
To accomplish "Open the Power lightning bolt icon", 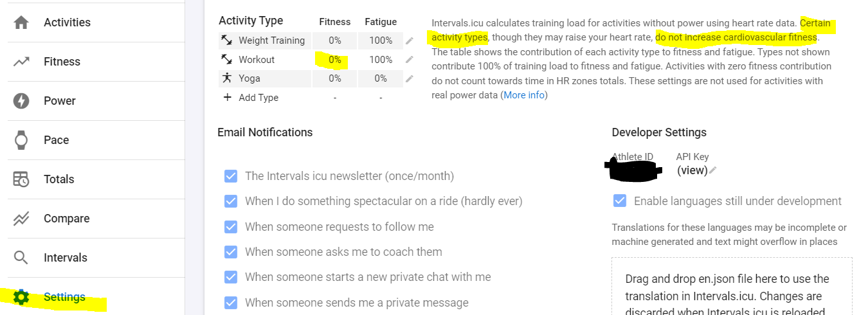I will (x=21, y=101).
